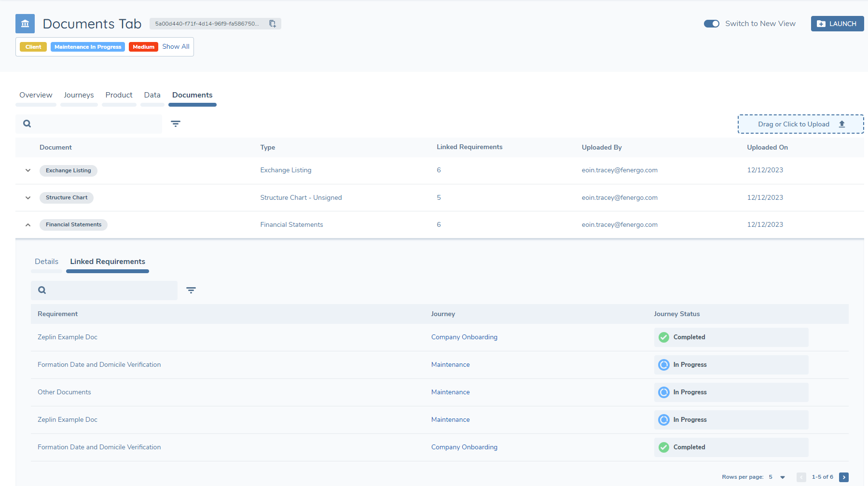Click the bank entity icon beside title

coord(25,24)
